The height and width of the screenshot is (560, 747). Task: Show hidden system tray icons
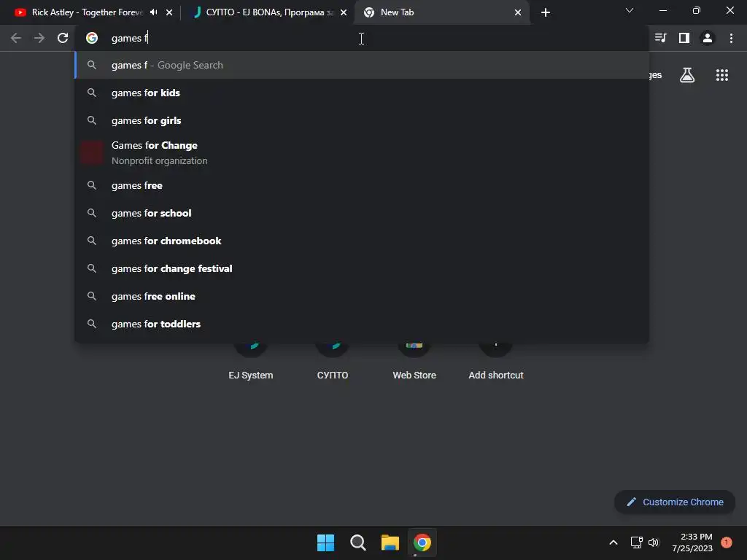click(x=614, y=542)
